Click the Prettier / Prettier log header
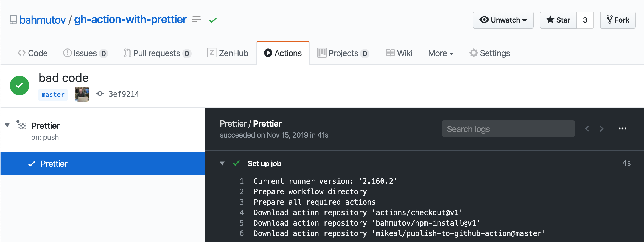The width and height of the screenshot is (644, 242). 251,124
